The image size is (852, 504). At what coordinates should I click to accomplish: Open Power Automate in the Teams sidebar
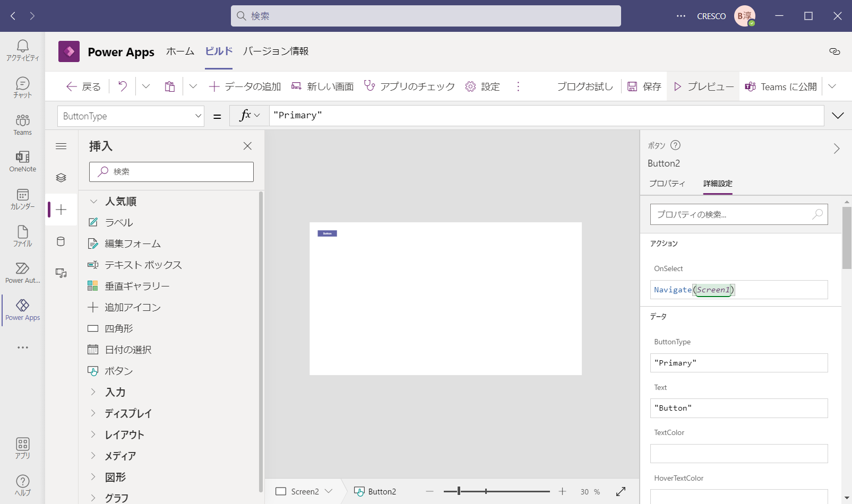22,273
